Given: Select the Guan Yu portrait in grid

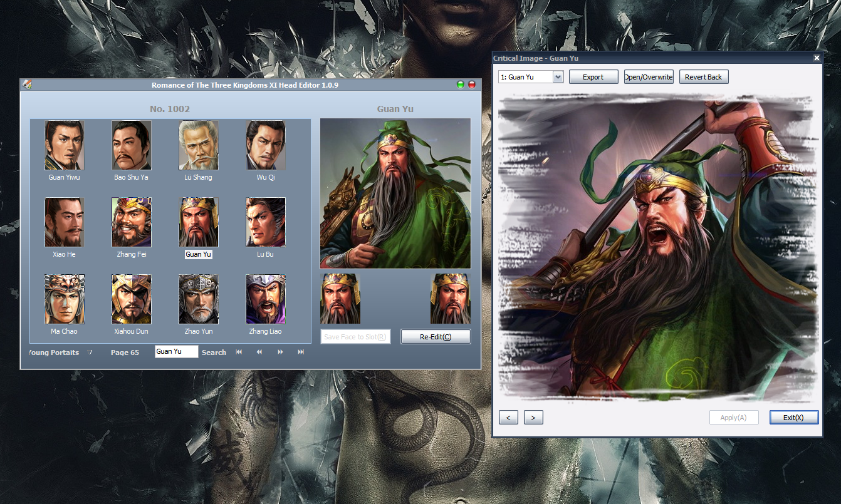Looking at the screenshot, I should click(199, 222).
